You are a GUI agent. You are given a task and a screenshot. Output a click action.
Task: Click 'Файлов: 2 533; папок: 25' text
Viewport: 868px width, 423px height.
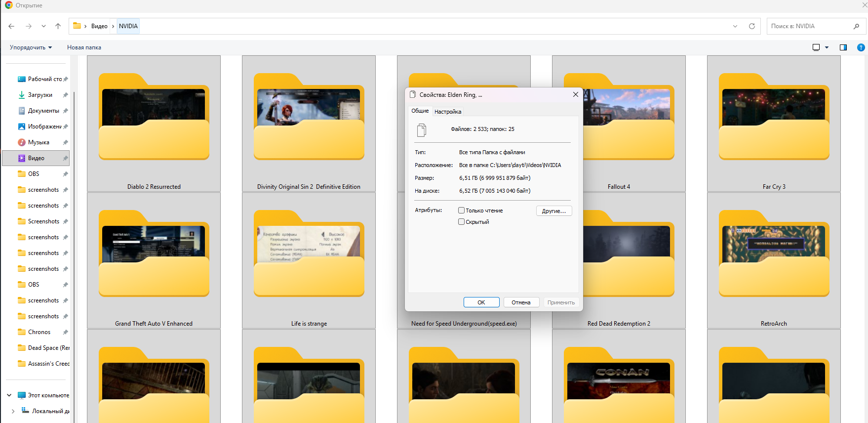(x=482, y=129)
